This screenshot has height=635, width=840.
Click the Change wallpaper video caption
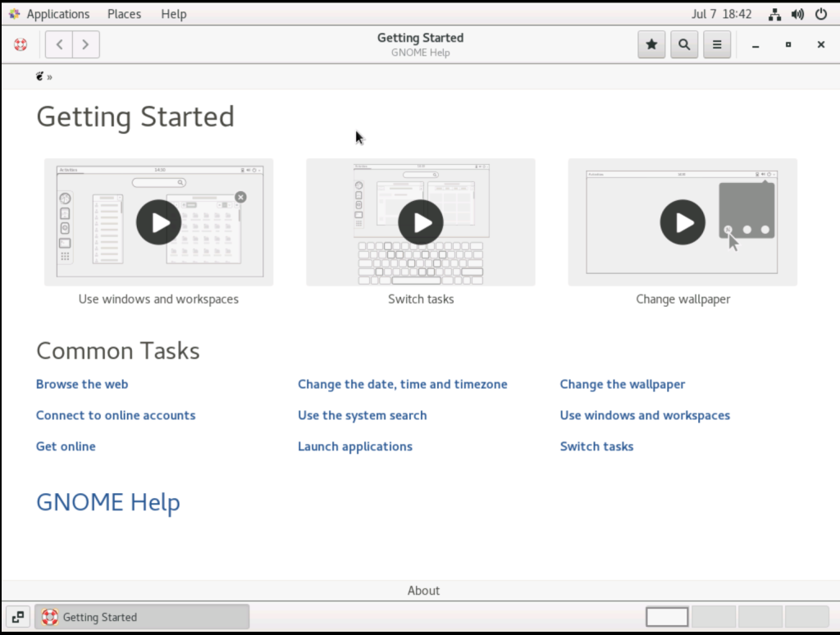click(682, 299)
